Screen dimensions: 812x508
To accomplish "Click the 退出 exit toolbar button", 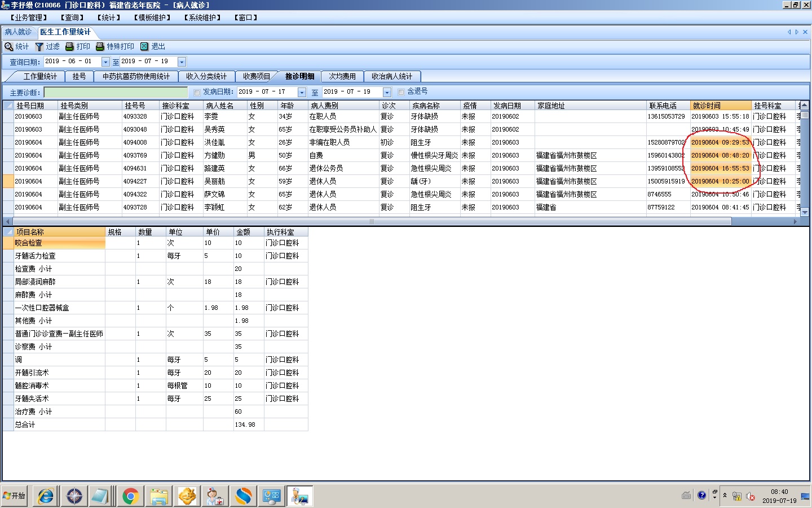I will pos(153,46).
